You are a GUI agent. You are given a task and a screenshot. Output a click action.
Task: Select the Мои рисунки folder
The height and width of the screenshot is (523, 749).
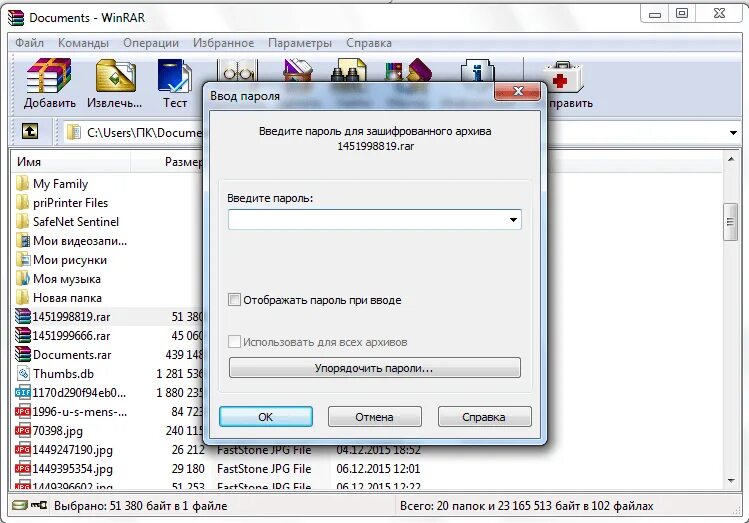[61, 260]
